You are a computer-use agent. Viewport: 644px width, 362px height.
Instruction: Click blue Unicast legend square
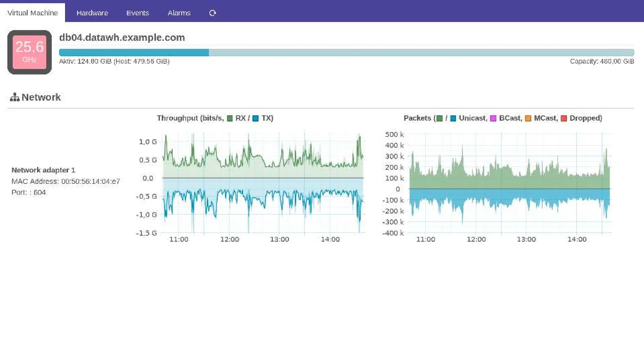[x=453, y=118]
